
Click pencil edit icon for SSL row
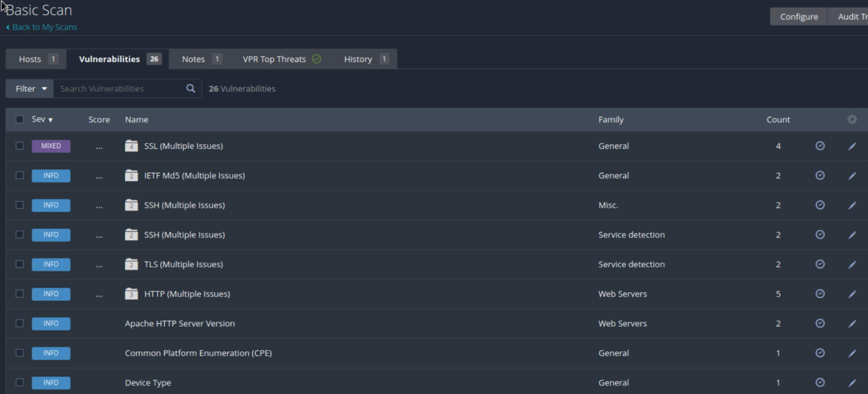tap(852, 146)
